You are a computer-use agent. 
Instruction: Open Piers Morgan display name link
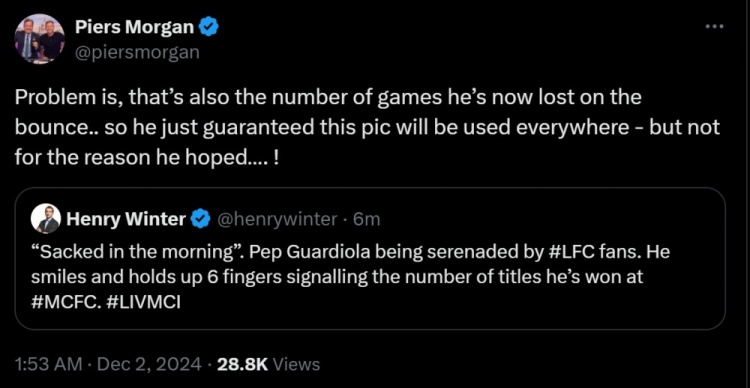coord(134,28)
